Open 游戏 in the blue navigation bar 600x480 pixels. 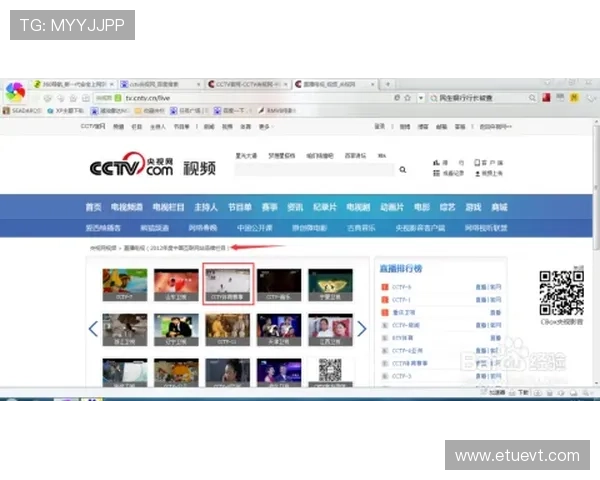[x=473, y=207]
